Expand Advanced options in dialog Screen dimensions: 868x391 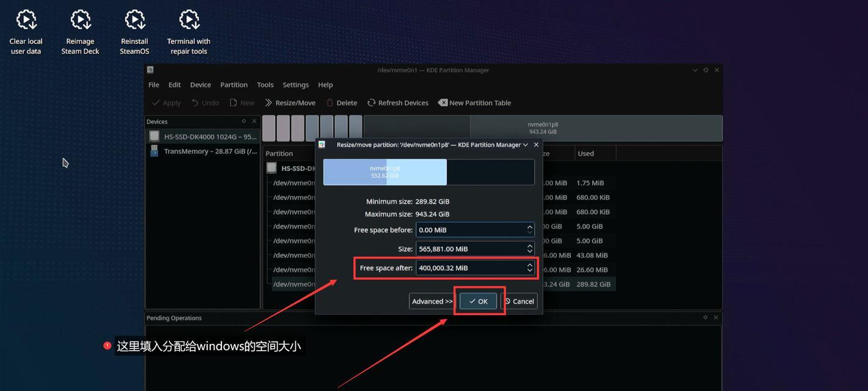point(432,301)
